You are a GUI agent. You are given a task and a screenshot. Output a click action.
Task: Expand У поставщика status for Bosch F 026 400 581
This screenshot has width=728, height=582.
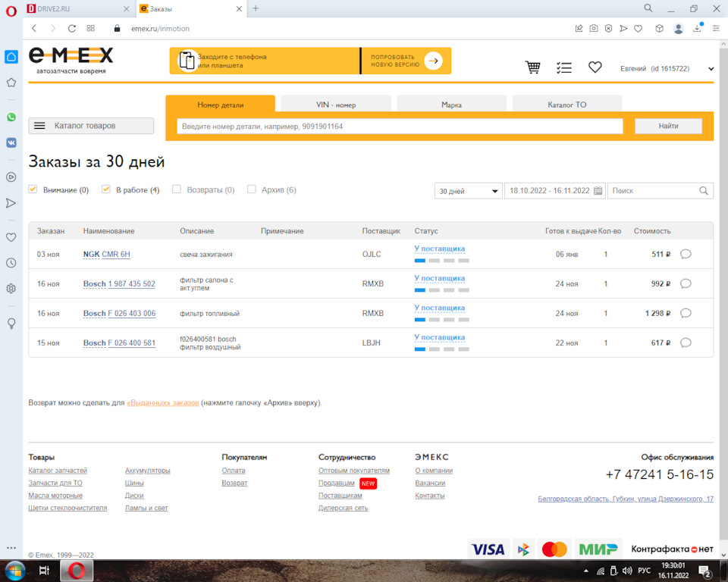(x=439, y=337)
